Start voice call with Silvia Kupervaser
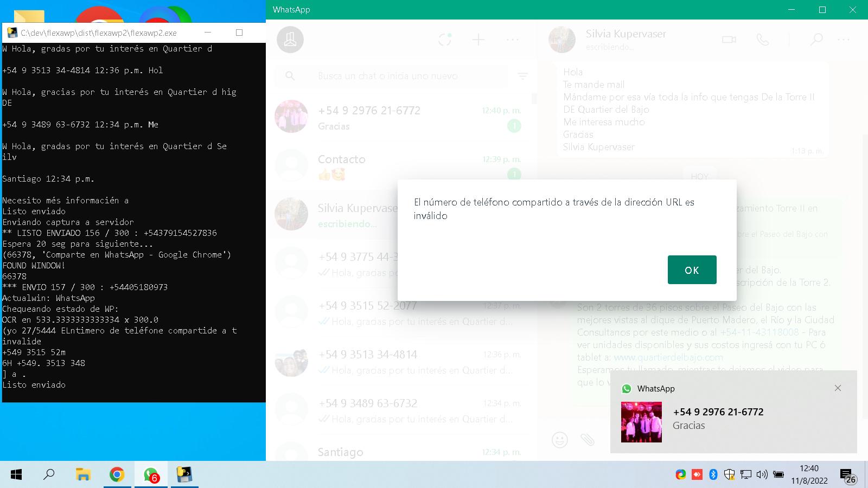Screen dimensions: 868x488 (763, 40)
